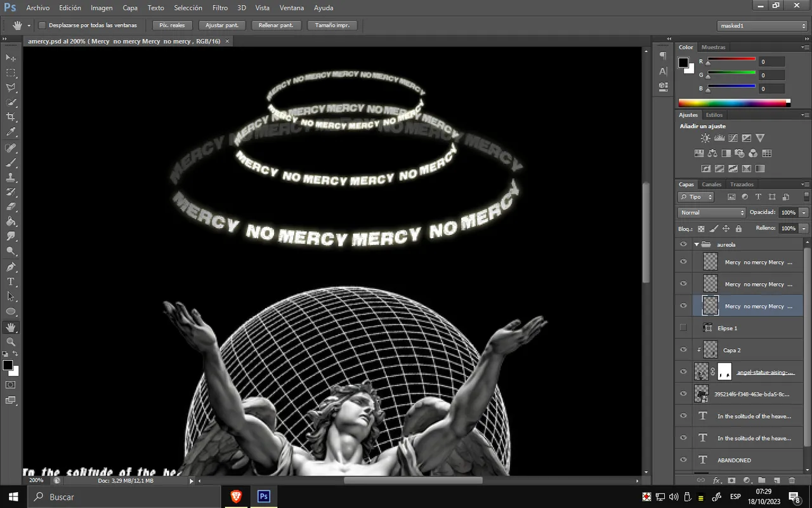Image resolution: width=812 pixels, height=508 pixels.
Task: Click the 'Tamaño impr.' button
Action: [x=332, y=25]
